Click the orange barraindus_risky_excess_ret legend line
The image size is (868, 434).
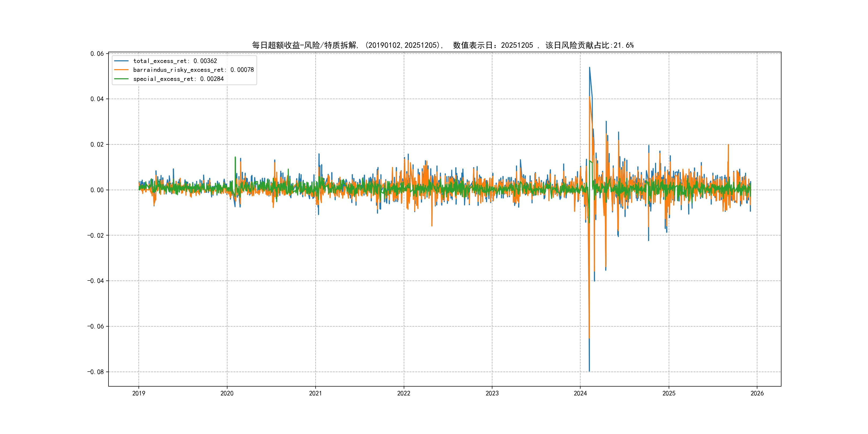pyautogui.click(x=121, y=70)
